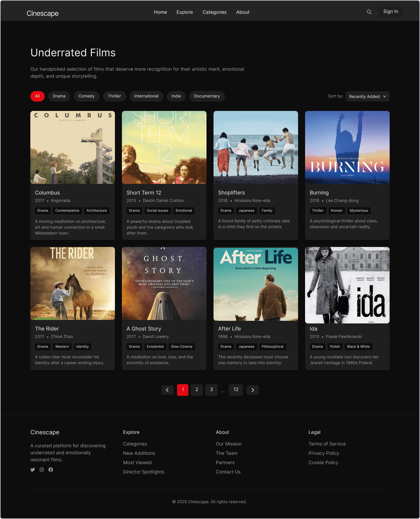Open the Ida poster image
Viewport: 420px width, 519px height.
click(x=347, y=285)
